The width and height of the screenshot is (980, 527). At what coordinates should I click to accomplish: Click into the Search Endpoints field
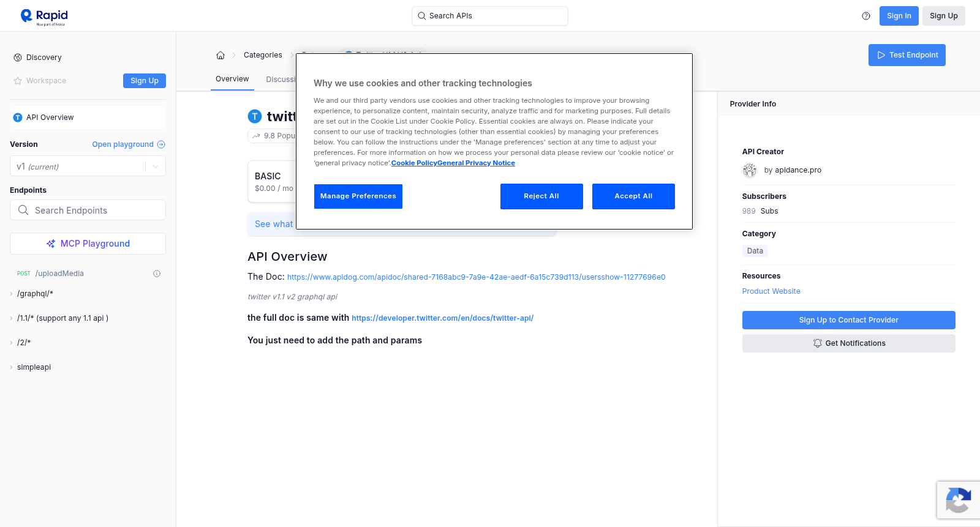[x=88, y=210]
